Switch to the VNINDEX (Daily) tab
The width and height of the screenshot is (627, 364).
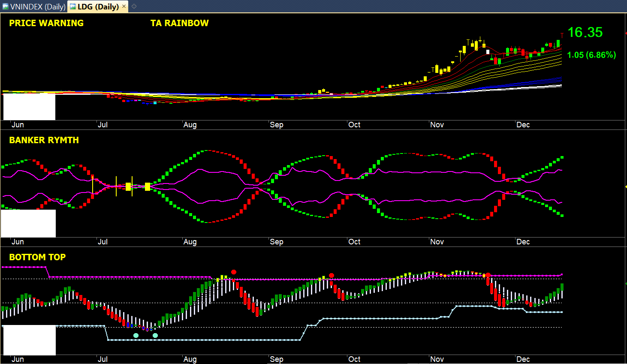click(x=37, y=6)
